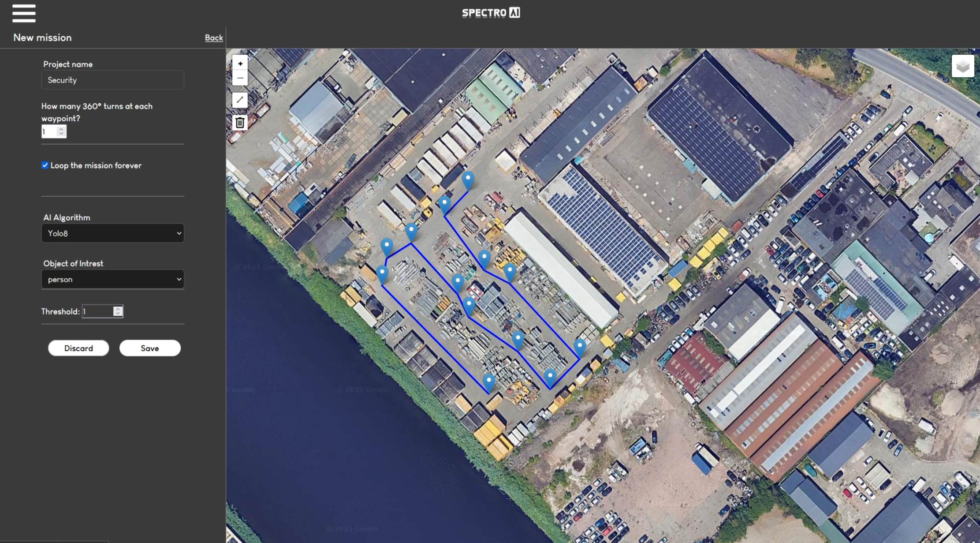Adjust the 360° turns count stepper
The width and height of the screenshot is (980, 543).
tap(61, 131)
